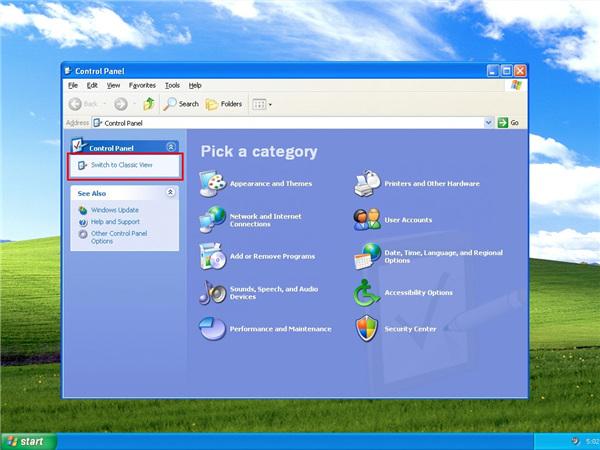Collapse the Control Panel sidebar section
Screen dimensions: 600x450
point(171,147)
